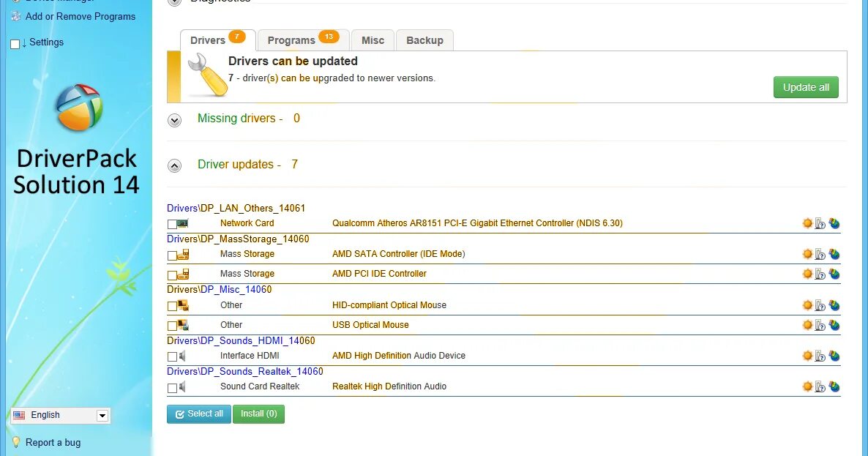
Task: Click the Driver updates - 7 heading
Action: 247,165
